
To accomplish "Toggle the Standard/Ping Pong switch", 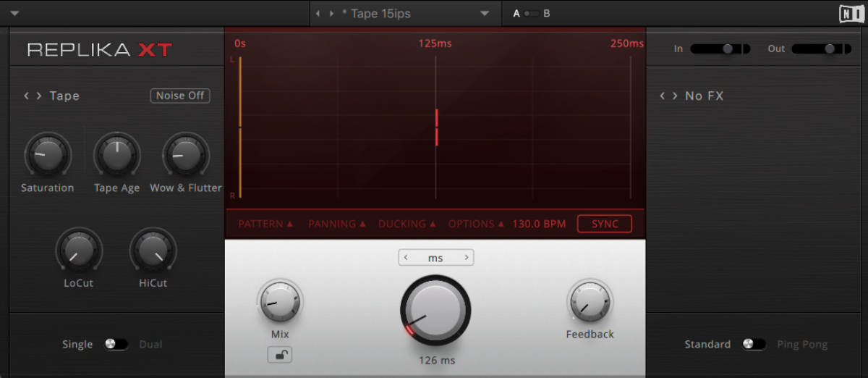I will pyautogui.click(x=754, y=344).
